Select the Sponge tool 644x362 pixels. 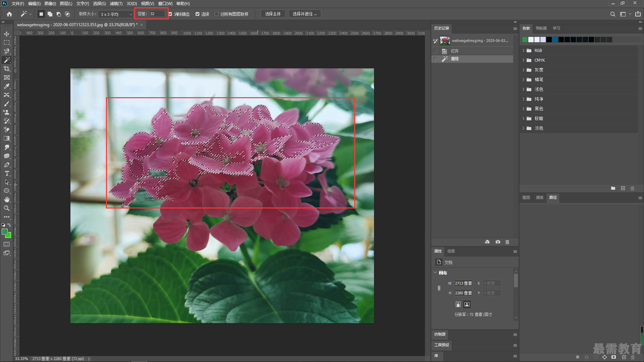pos(7,156)
